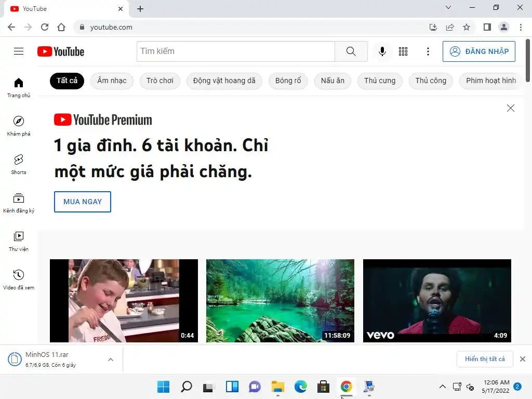
Task: Open Windows taskbar search
Action: [187, 387]
